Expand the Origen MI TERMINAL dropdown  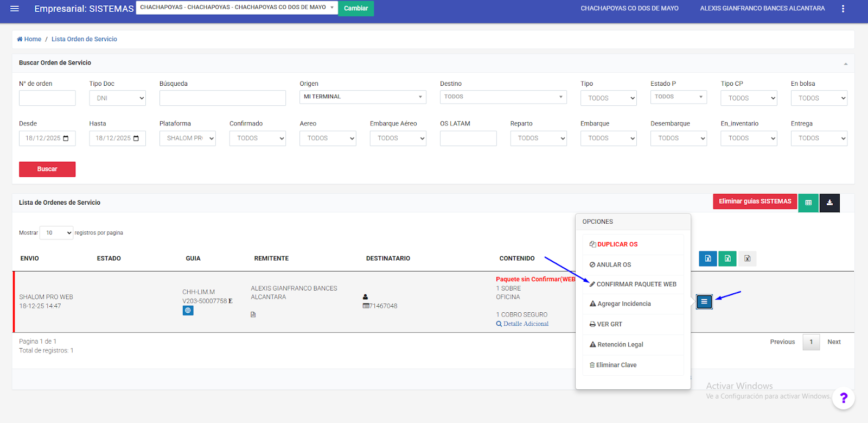click(x=362, y=97)
